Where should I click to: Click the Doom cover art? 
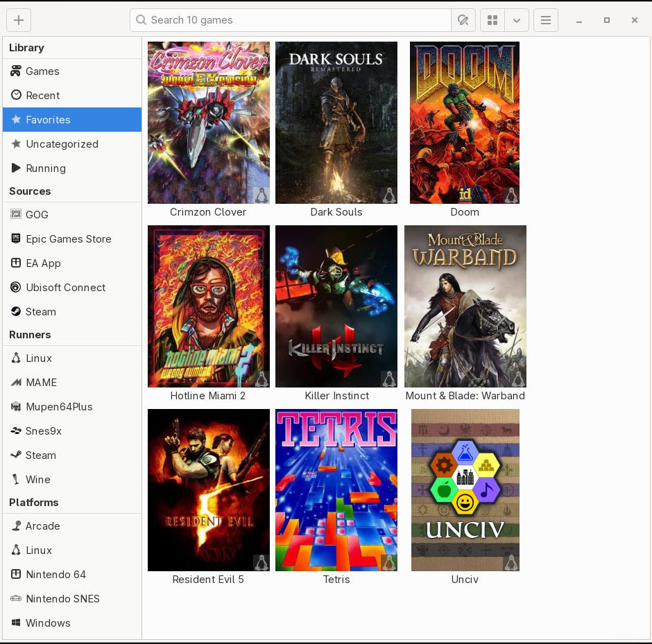tap(465, 123)
